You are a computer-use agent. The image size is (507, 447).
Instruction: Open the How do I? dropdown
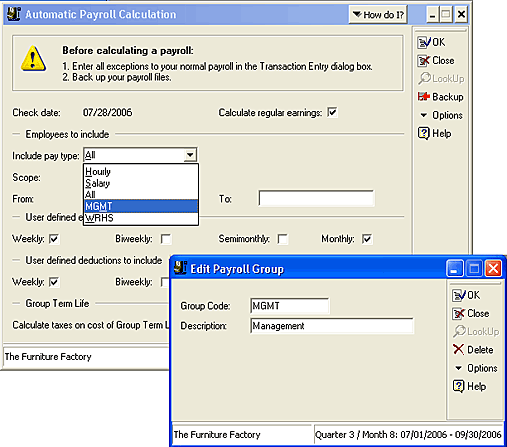point(378,15)
